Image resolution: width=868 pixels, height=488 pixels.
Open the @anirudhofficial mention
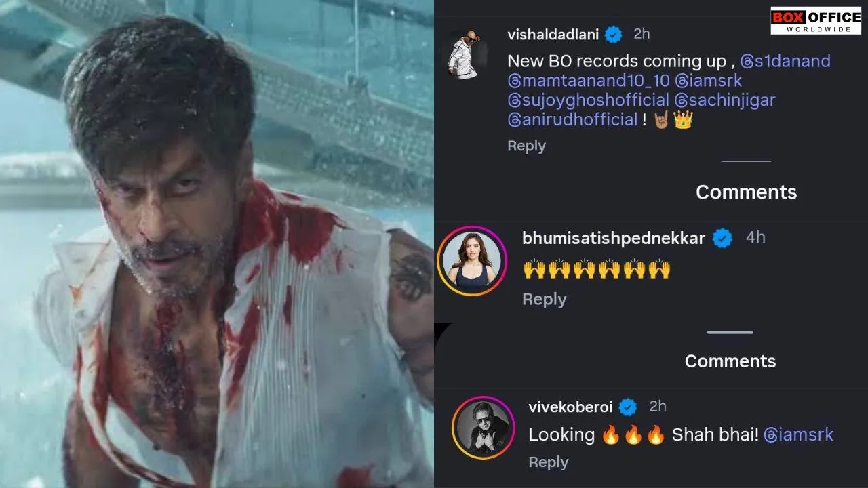point(572,120)
